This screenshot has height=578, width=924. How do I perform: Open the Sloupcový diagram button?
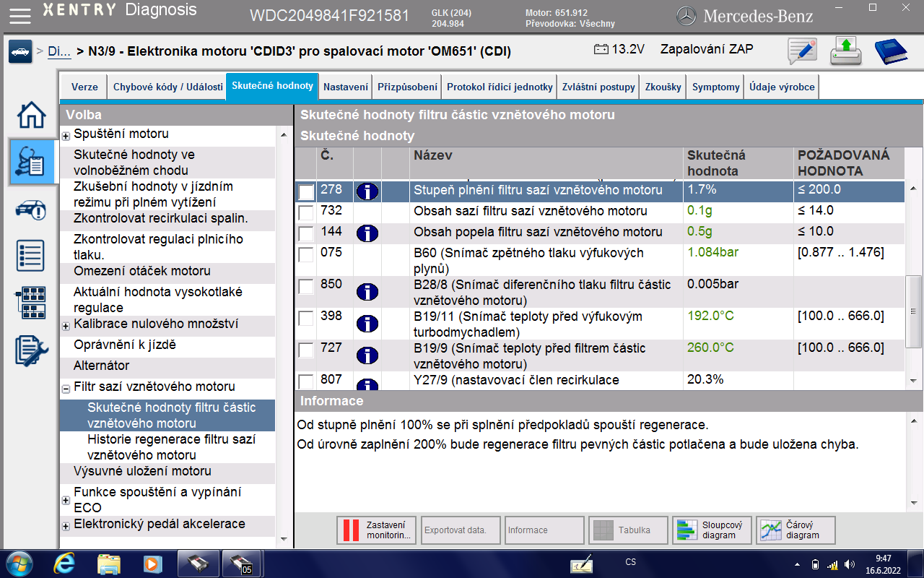tap(712, 530)
